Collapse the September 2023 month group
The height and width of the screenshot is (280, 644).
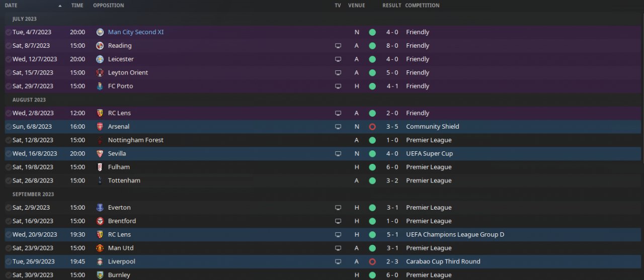click(x=33, y=194)
